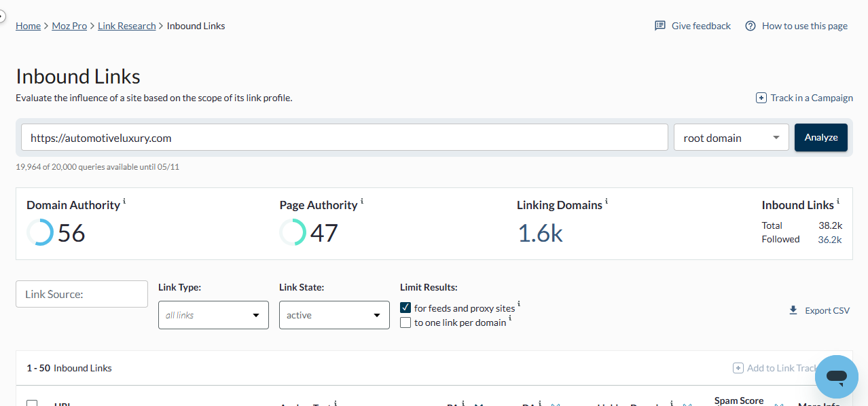Focus the Link Source filter field
868x406 pixels.
pyautogui.click(x=82, y=294)
